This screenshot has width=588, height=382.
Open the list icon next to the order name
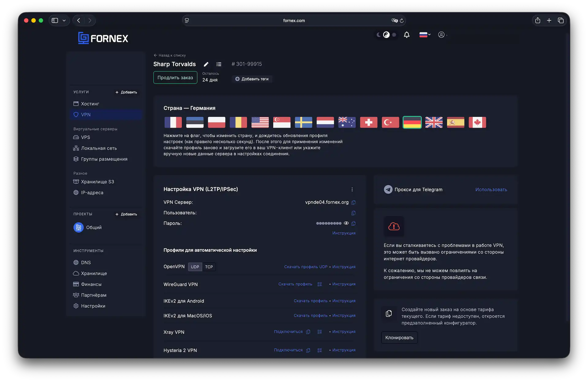pos(219,64)
